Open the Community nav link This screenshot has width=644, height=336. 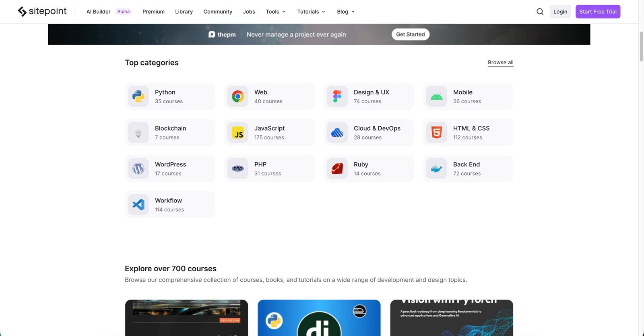218,12
